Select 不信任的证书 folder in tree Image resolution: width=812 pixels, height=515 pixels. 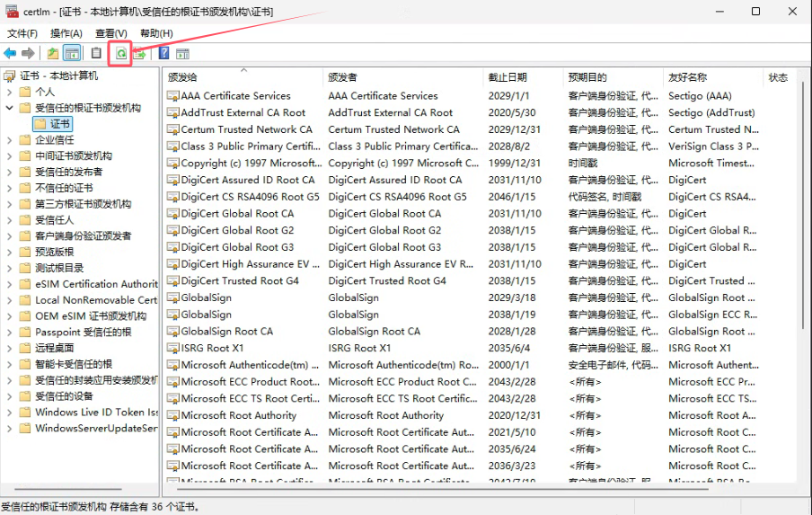(x=64, y=188)
